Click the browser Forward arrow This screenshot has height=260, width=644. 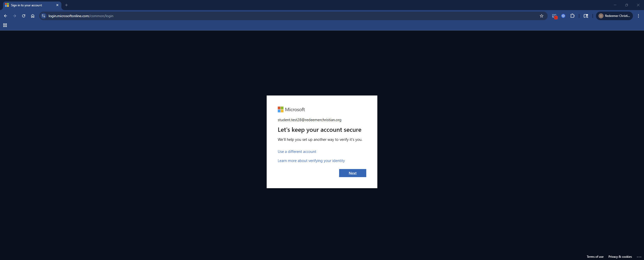pyautogui.click(x=15, y=16)
